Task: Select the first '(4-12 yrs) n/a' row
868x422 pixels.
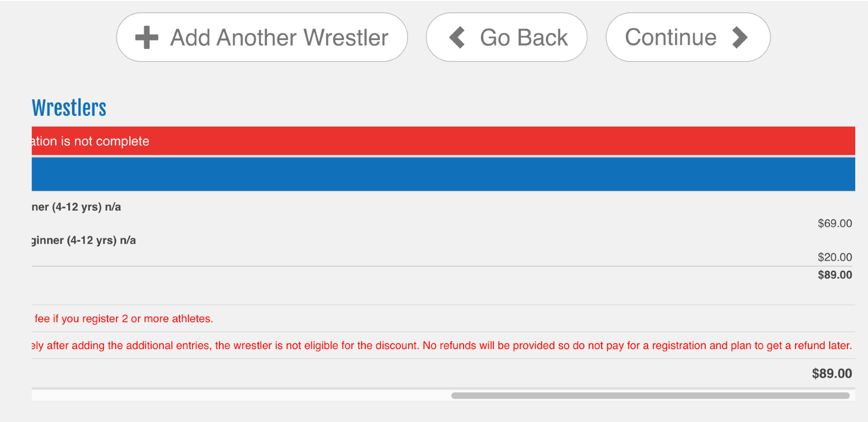Action: coord(77,207)
